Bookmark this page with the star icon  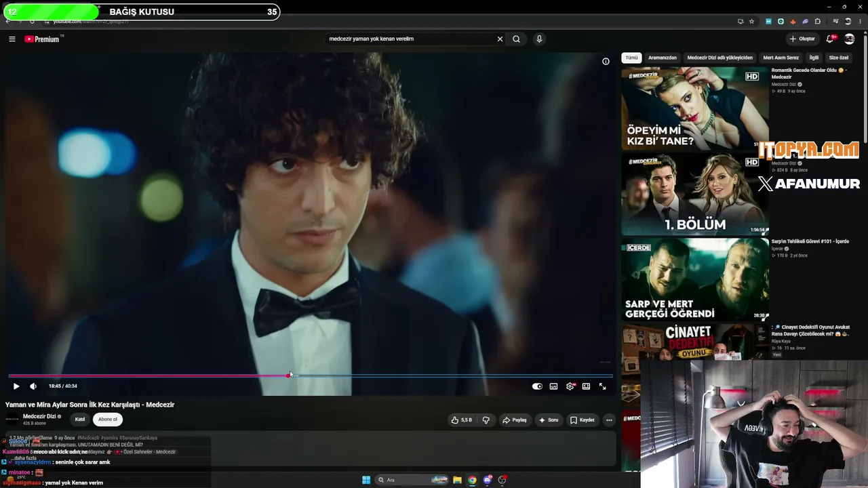tap(751, 22)
